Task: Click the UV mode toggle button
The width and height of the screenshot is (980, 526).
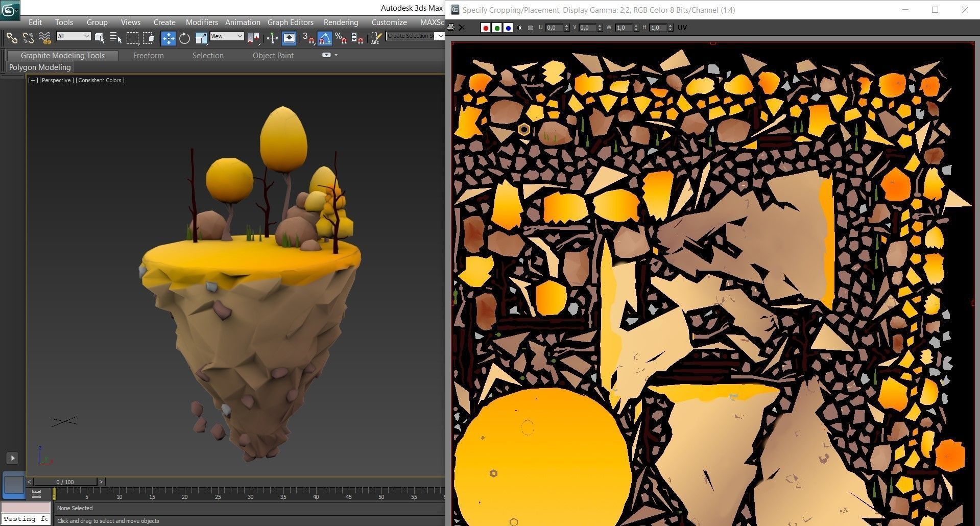Action: (x=682, y=28)
